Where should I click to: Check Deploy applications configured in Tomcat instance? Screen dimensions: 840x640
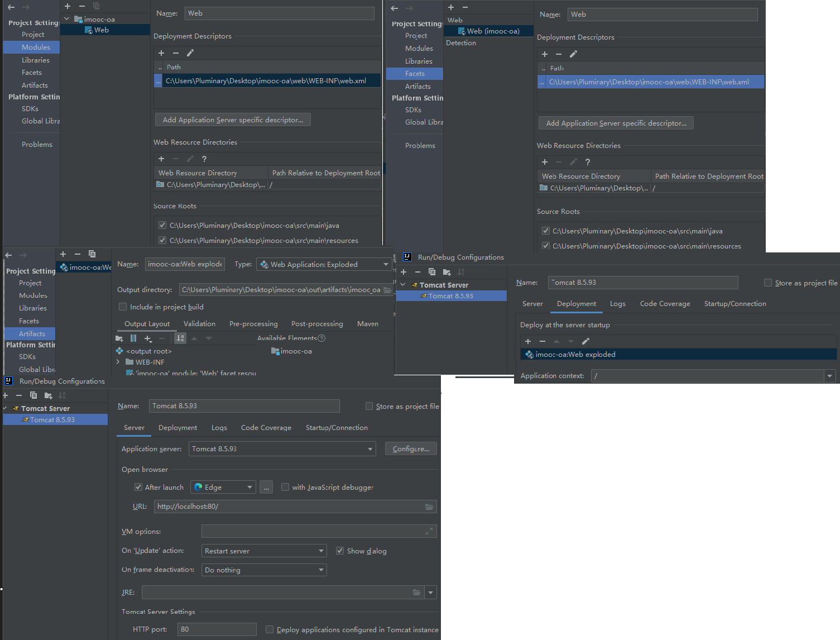coord(270,629)
